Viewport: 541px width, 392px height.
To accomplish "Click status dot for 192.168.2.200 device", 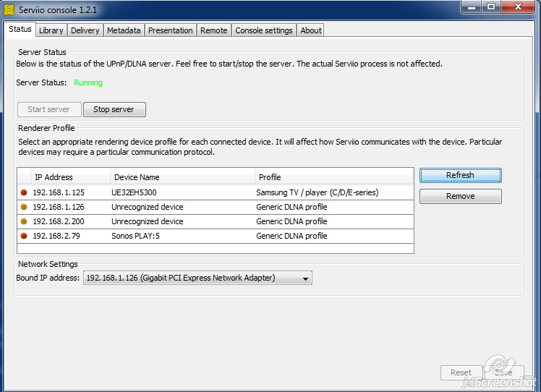I will [24, 222].
